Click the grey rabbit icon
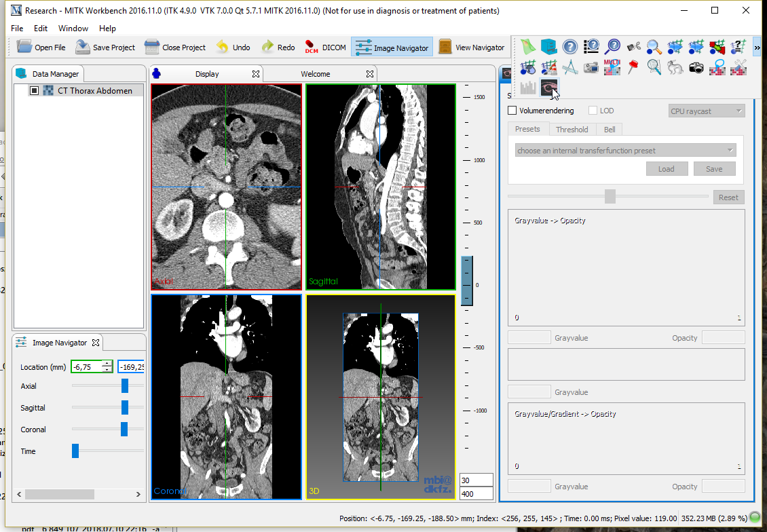 pyautogui.click(x=675, y=67)
